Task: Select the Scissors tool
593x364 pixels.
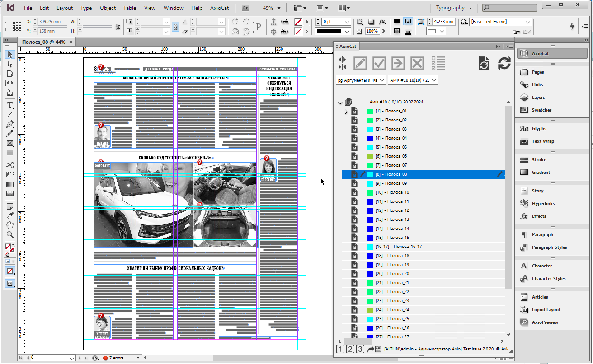Action: pyautogui.click(x=10, y=165)
